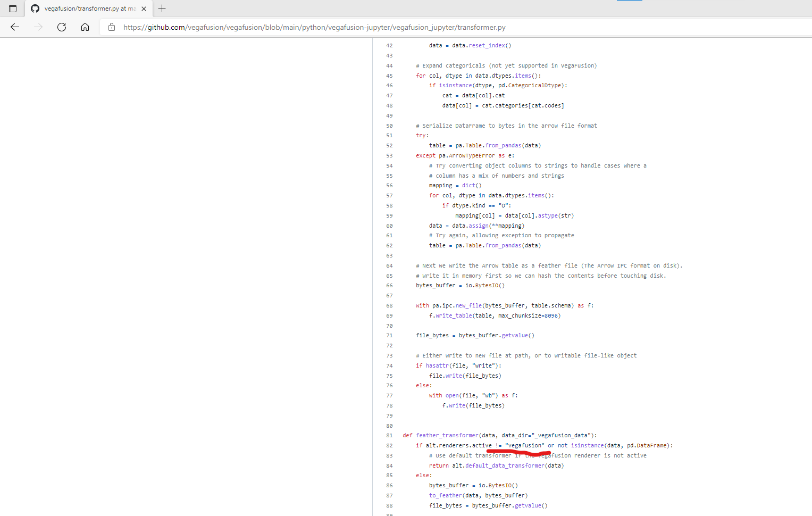Select line number 88
Image resolution: width=812 pixels, height=516 pixels.
389,506
